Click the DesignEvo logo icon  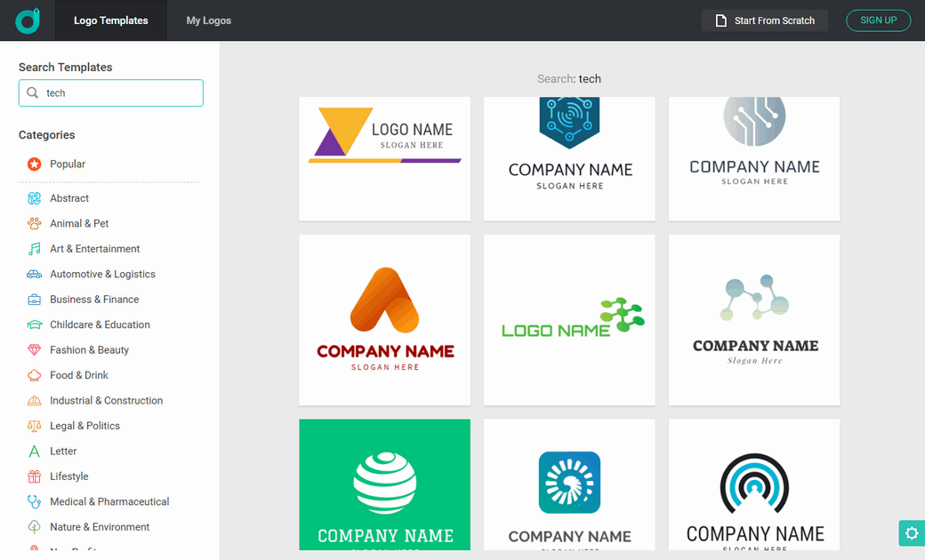pos(28,20)
